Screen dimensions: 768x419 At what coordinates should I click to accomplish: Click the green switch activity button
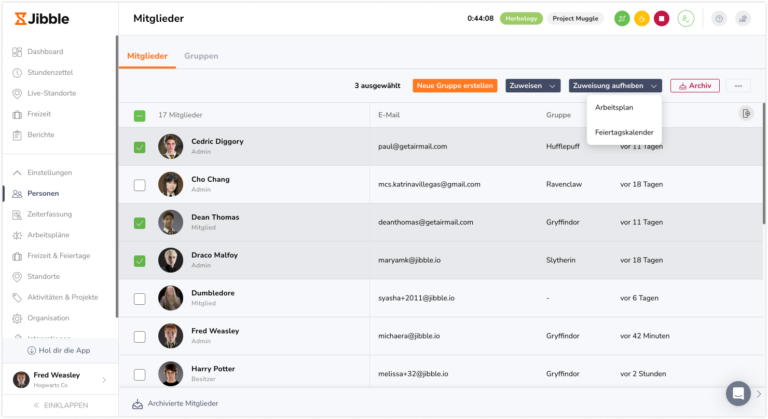pyautogui.click(x=622, y=19)
